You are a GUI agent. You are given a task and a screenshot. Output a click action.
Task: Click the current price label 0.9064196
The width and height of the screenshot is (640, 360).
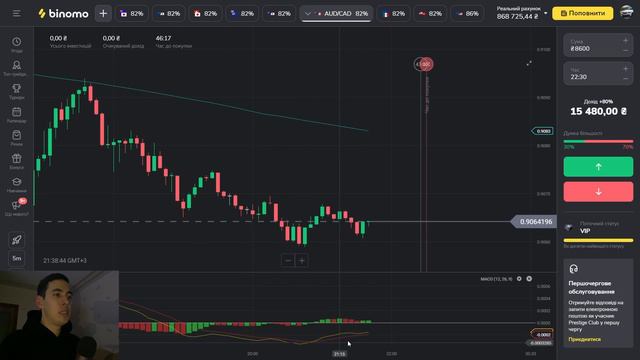point(534,222)
